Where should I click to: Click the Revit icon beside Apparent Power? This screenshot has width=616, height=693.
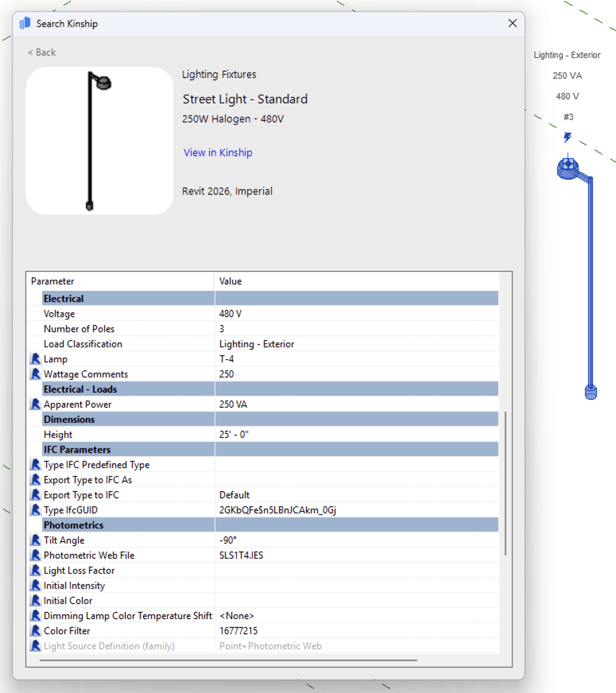tap(36, 404)
